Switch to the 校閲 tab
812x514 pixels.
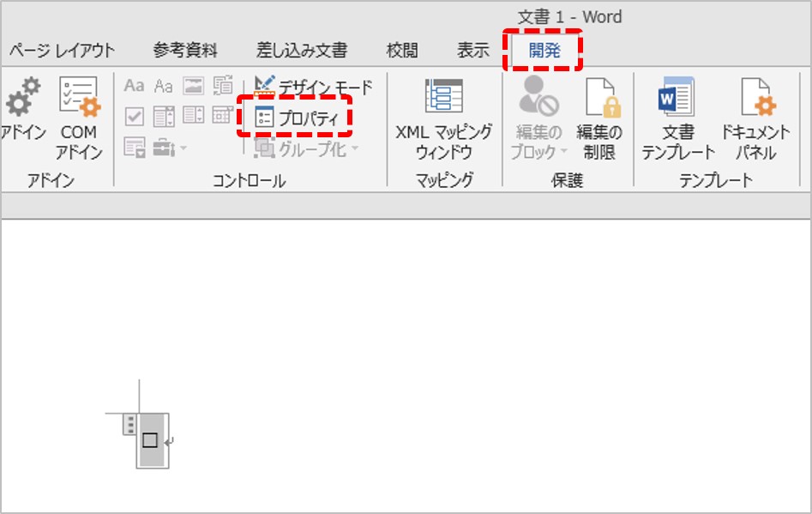(x=402, y=51)
